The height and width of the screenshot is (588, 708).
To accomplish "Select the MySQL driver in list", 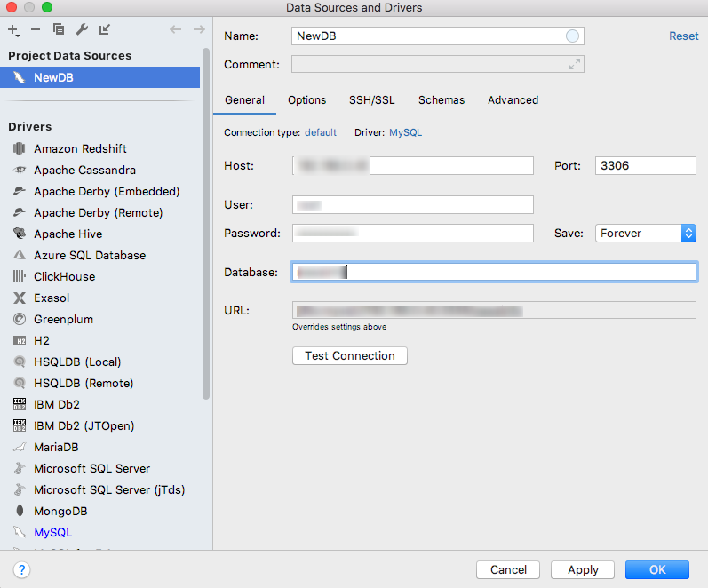I will pos(99,532).
